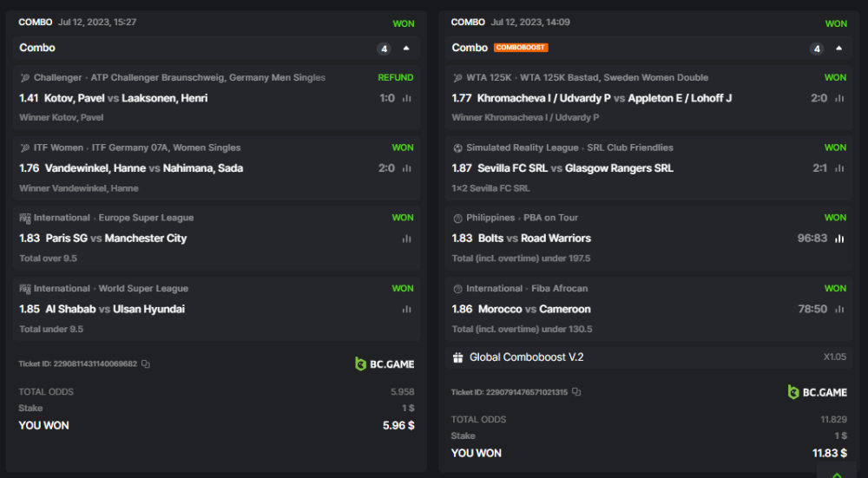Collapse the left Combo bet slip

pos(406,49)
